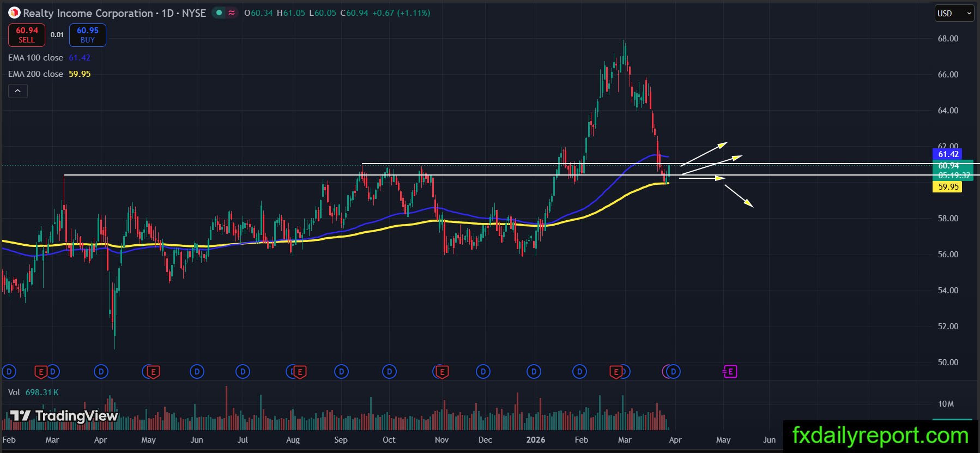Open the dividend D marker above Jul
Image resolution: width=980 pixels, height=453 pixels.
(243, 372)
